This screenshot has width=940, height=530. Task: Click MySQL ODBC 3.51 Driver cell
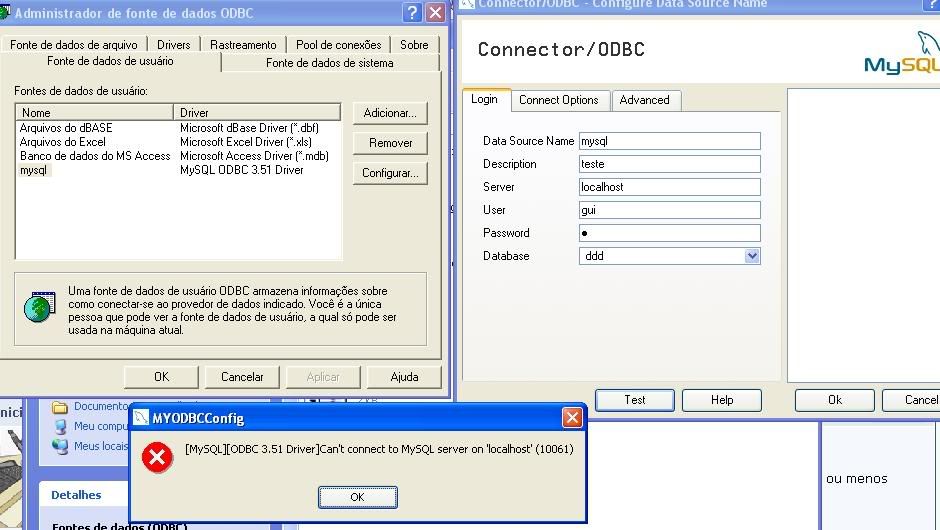[x=242, y=170]
